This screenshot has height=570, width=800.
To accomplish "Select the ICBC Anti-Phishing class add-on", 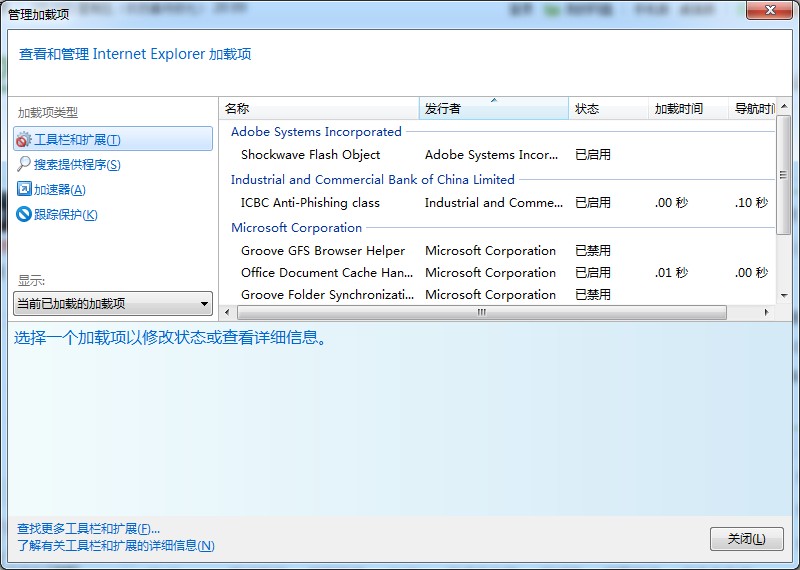I will point(310,203).
